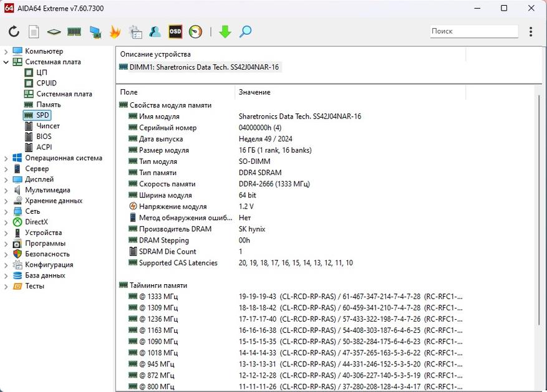Screen dimensions: 547x392
Task: Open the База данных category
Action: [x=39, y=275]
